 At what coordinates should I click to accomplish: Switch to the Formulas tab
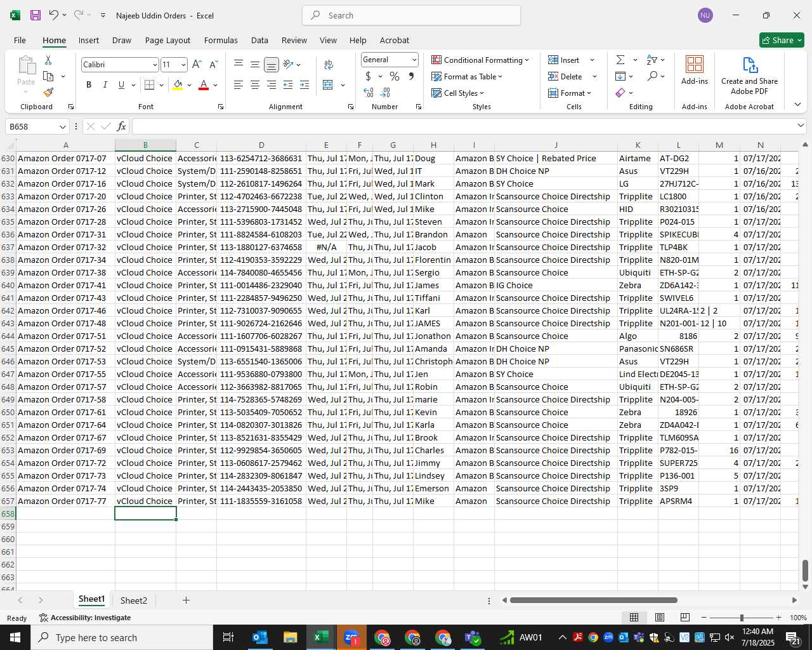(221, 40)
